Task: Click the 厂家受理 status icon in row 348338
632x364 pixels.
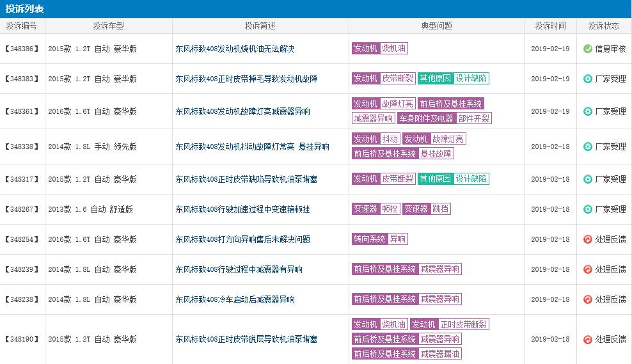Action: click(x=588, y=146)
